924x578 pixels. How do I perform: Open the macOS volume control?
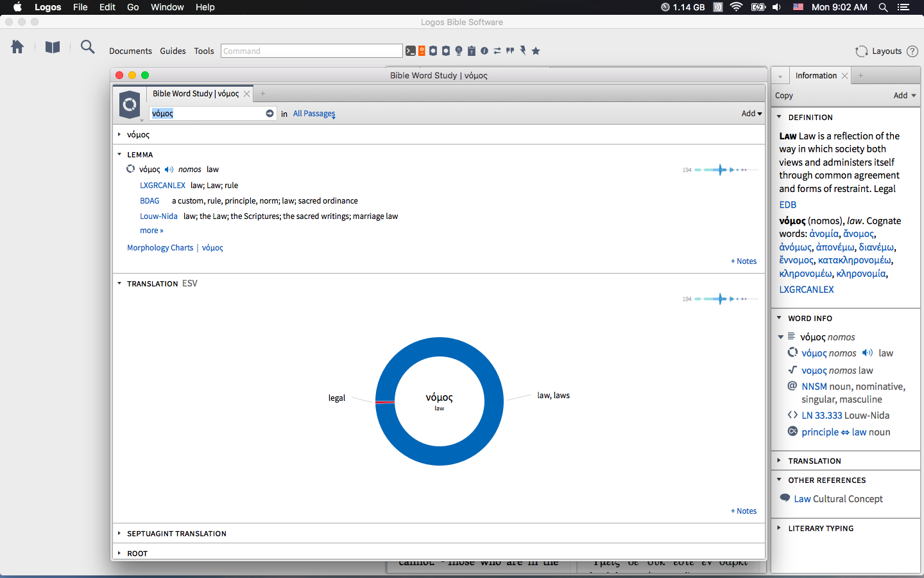click(776, 7)
